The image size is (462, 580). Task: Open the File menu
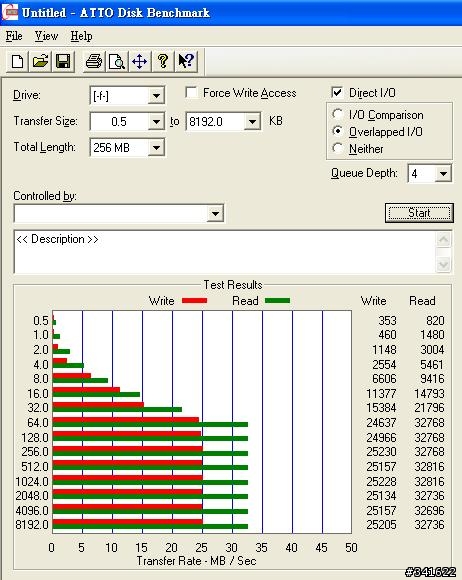click(14, 36)
